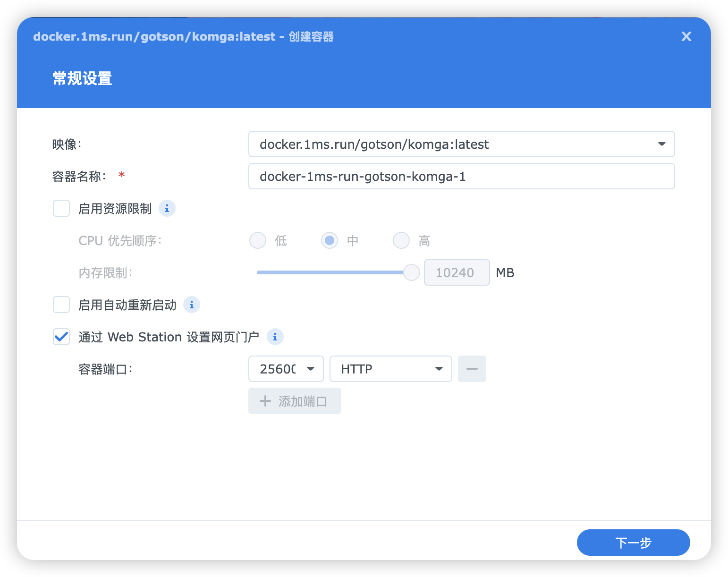This screenshot has width=728, height=577.
Task: Click the 内存限制 slider track
Action: [x=330, y=272]
